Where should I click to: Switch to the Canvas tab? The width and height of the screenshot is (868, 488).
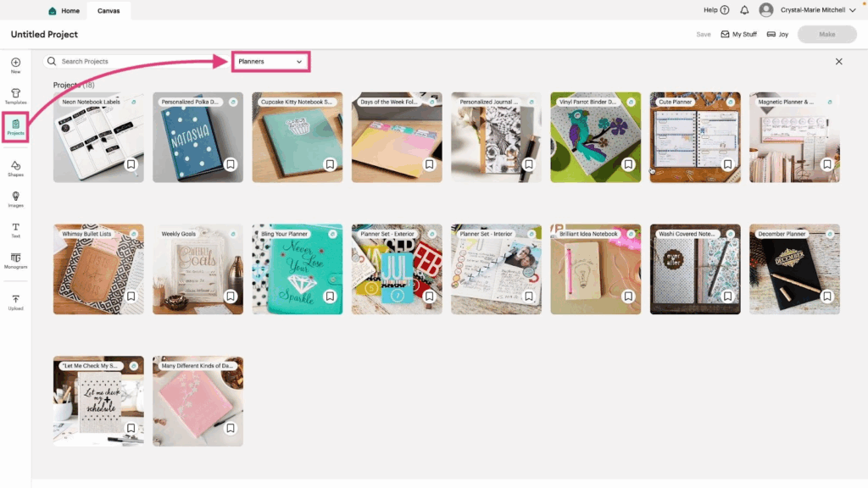click(x=108, y=10)
